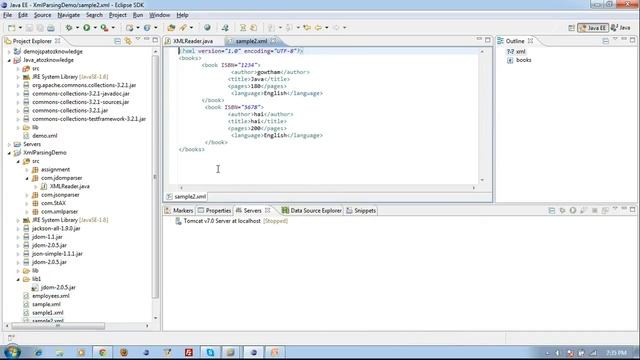Open Project Explorer view menu triangle
The image size is (640, 360).
coord(138,40)
